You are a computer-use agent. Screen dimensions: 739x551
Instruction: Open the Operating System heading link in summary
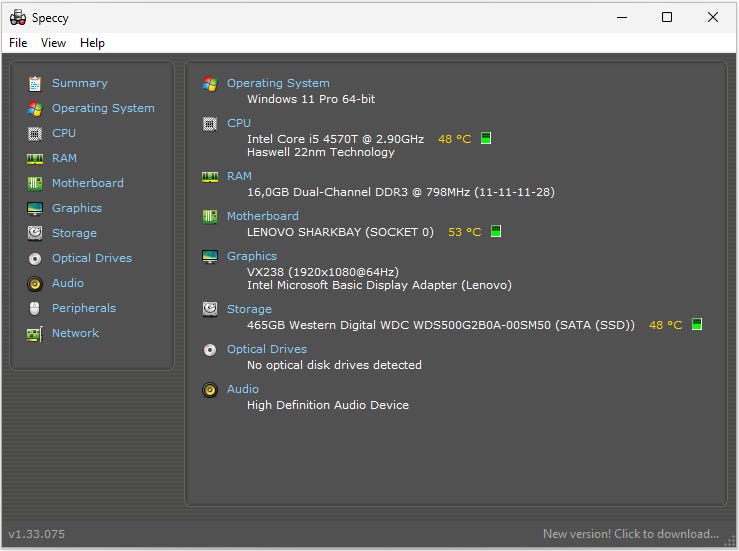[278, 83]
